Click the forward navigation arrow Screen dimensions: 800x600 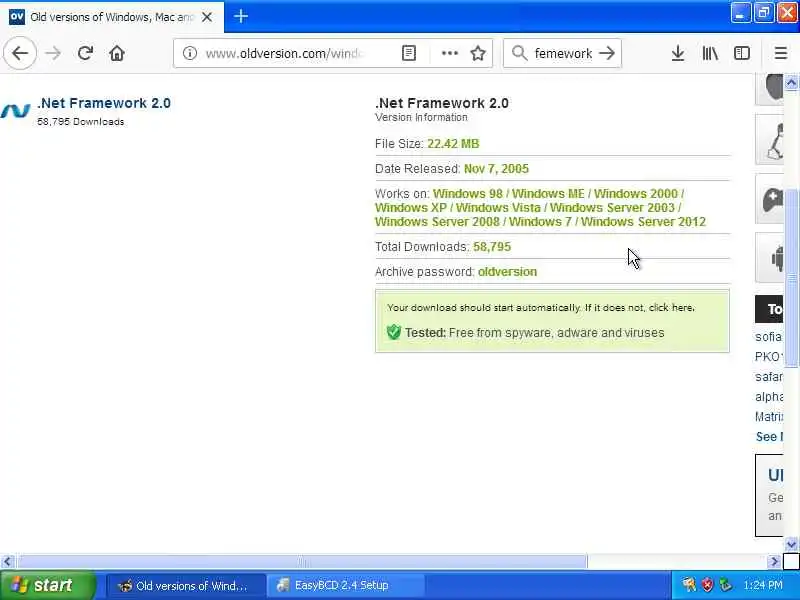point(53,53)
